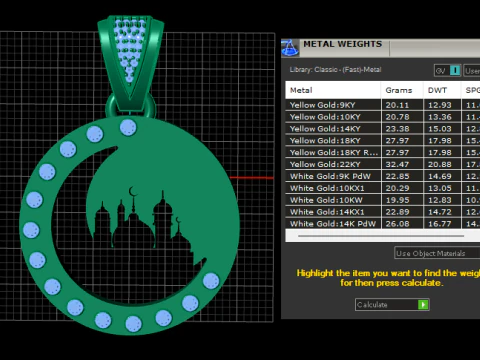Click the 12.93 DWT value
The image size is (480, 360).
440,105
